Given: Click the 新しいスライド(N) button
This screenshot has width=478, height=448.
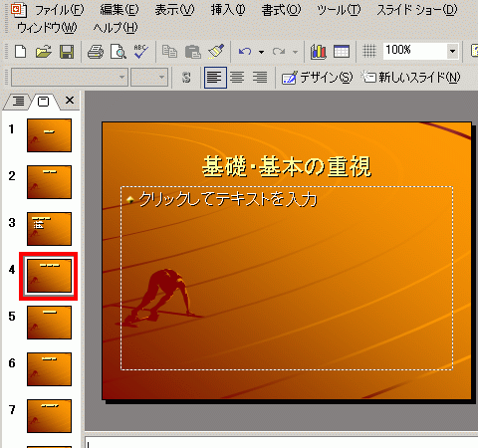Looking at the screenshot, I should (x=411, y=78).
